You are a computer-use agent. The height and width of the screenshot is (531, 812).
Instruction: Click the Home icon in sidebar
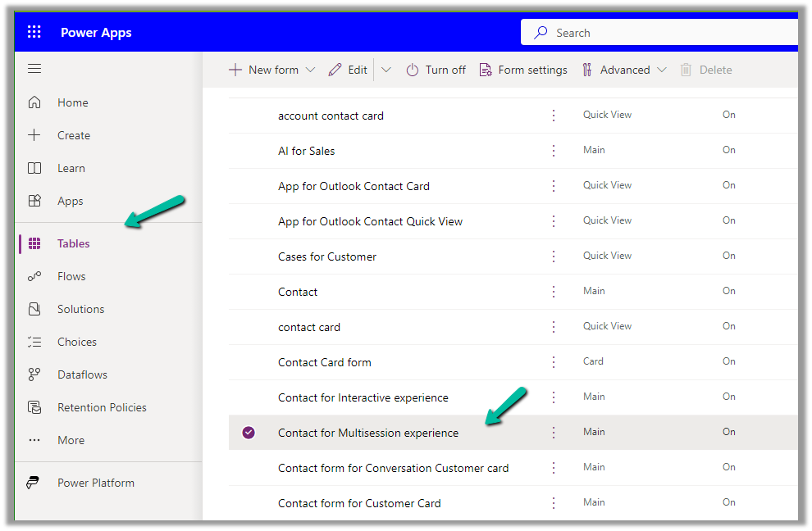tap(34, 102)
